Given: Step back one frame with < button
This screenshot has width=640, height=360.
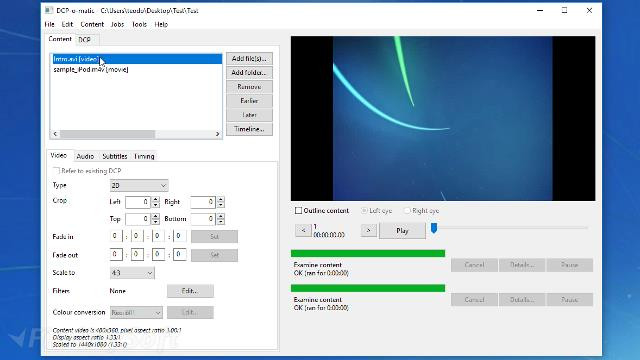Looking at the screenshot, I should pos(303,231).
